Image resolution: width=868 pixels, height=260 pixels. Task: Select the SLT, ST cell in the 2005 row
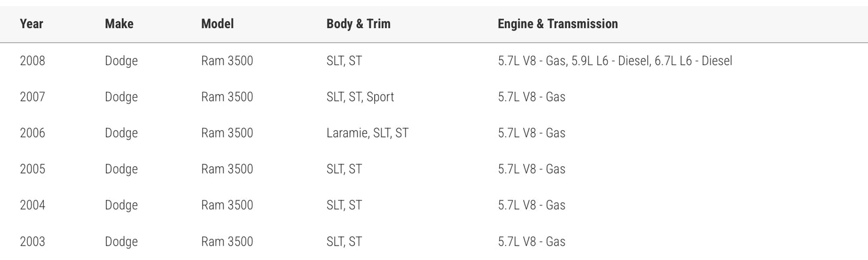pyautogui.click(x=344, y=169)
